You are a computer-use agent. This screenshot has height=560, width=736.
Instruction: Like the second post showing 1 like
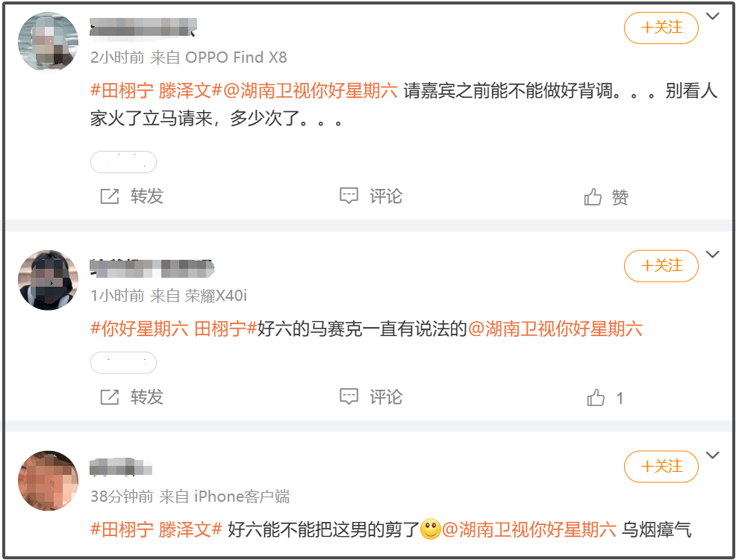pos(596,397)
